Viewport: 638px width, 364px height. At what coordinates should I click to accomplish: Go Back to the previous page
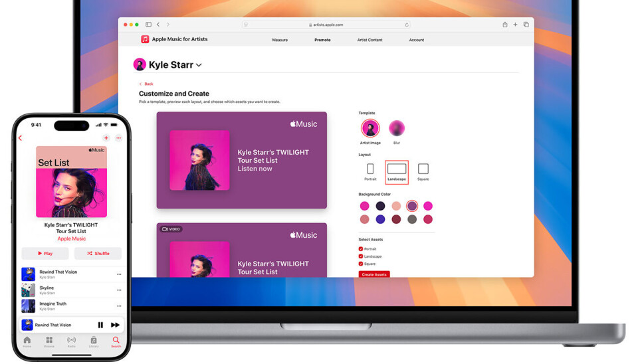tap(146, 84)
